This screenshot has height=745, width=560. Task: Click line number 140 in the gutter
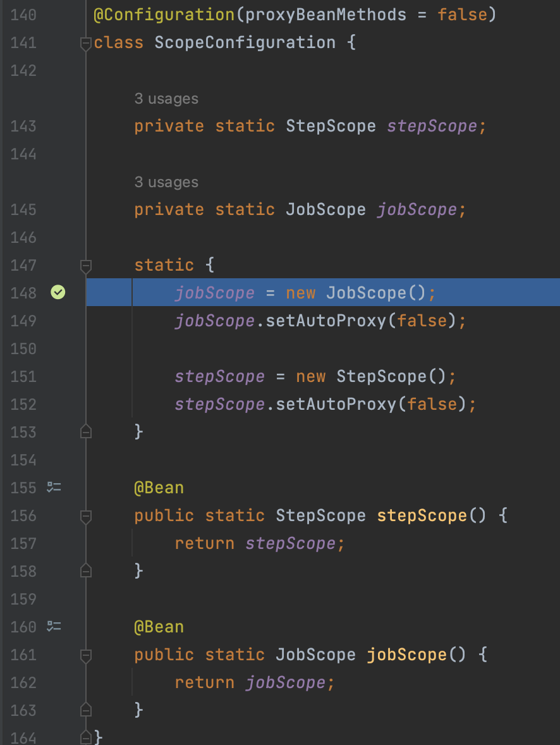(23, 15)
